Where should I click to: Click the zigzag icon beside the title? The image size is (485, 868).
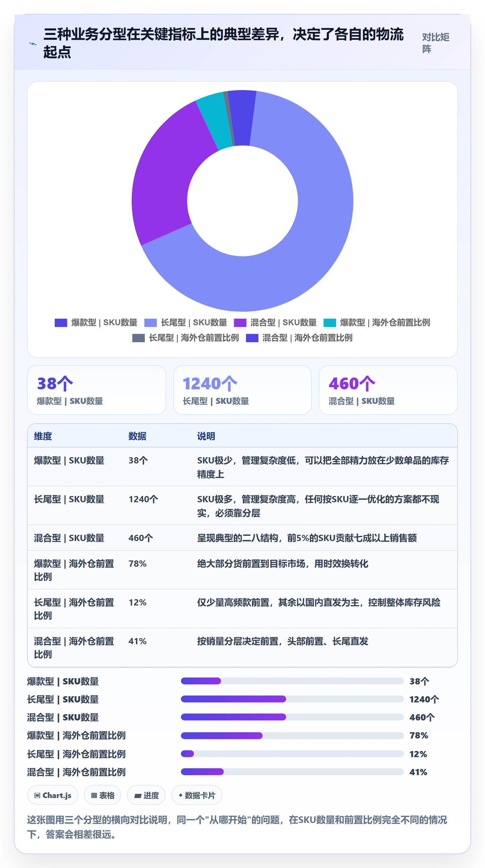pos(33,44)
